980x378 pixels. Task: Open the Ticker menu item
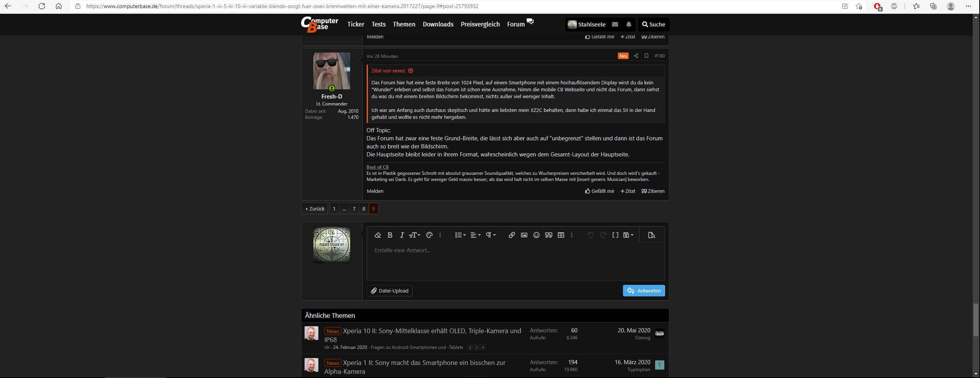[x=356, y=24]
